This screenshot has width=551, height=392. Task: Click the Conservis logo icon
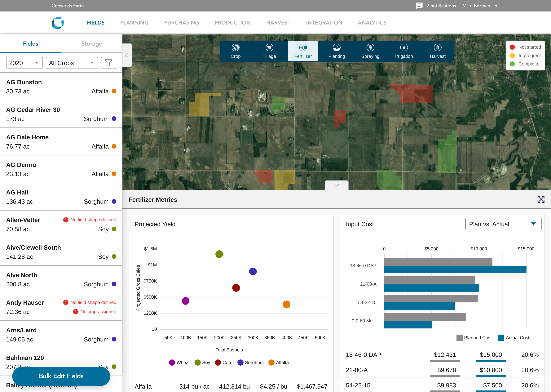58,23
